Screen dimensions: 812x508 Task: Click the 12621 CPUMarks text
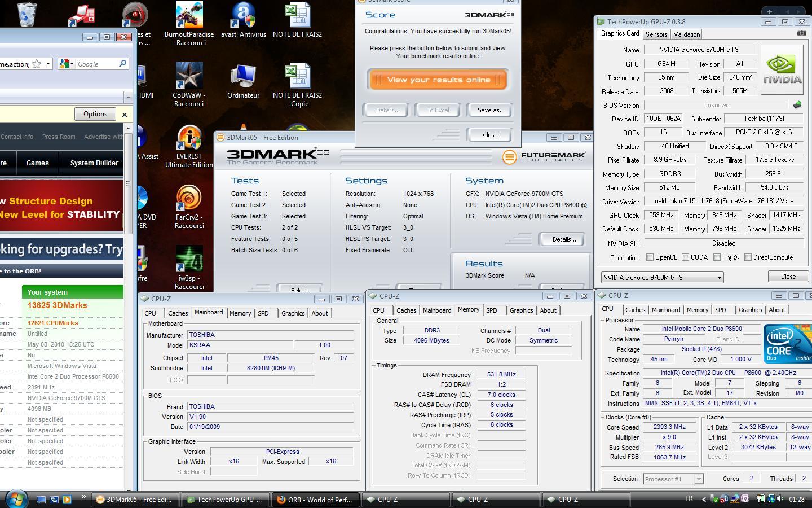(53, 323)
